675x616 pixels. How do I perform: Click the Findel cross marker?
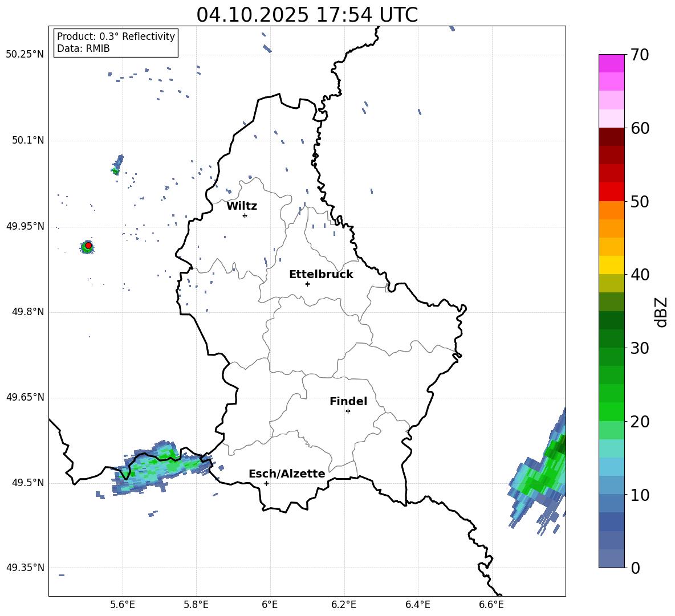tap(348, 411)
